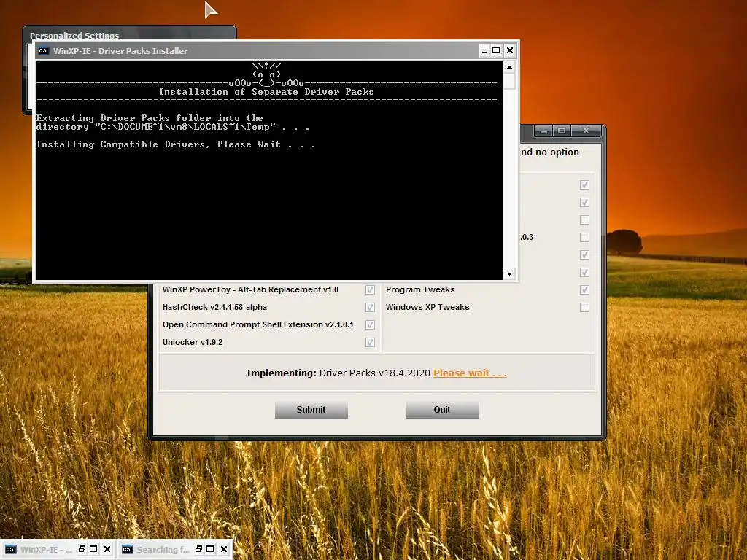Click 'HashCheck v2.4.1.58-alpha' label text
The width and height of the screenshot is (747, 560).
pos(214,307)
